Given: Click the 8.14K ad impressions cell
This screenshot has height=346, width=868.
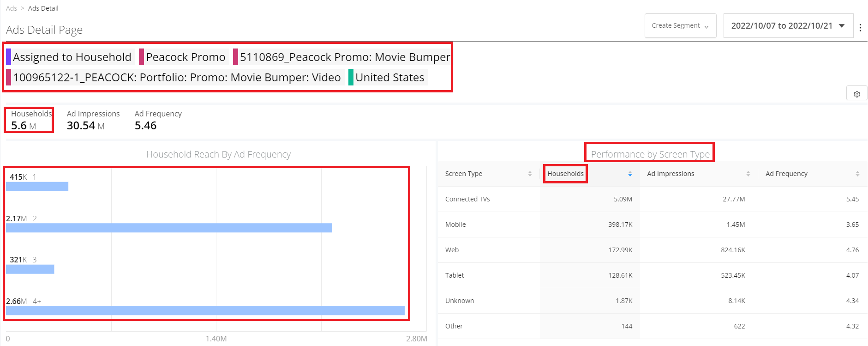Looking at the screenshot, I should click(736, 301).
